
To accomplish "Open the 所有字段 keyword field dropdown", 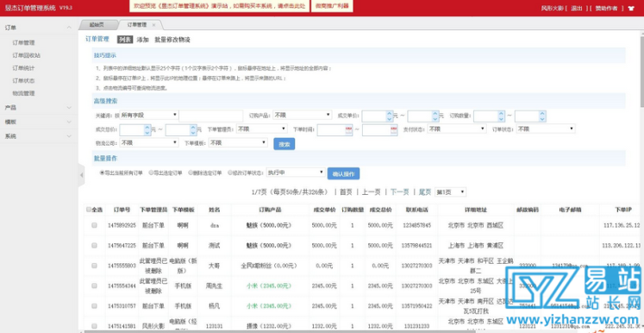I will pyautogui.click(x=149, y=115).
